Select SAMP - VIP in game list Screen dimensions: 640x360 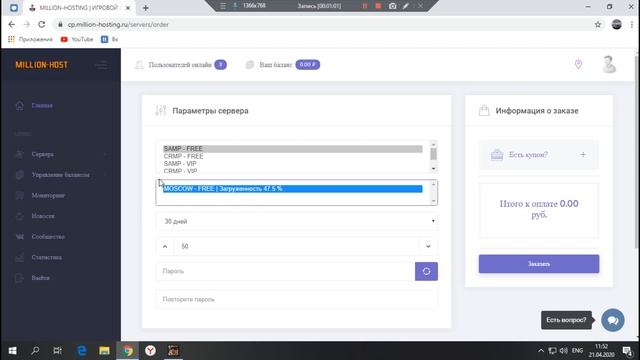(293, 164)
